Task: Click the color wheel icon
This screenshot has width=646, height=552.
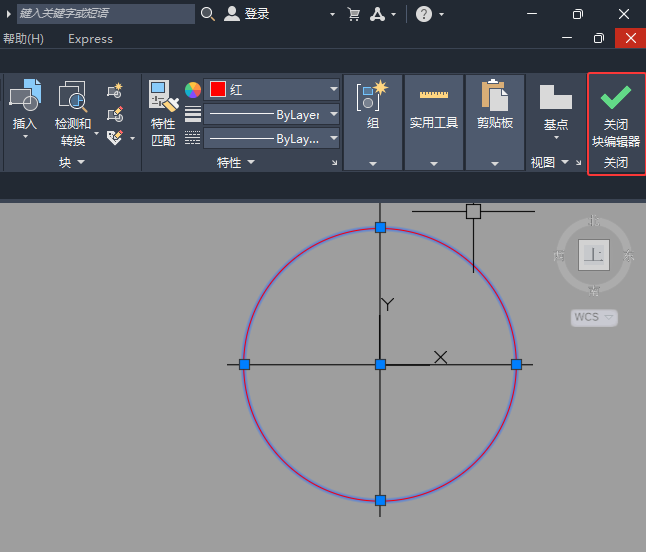Action: pos(193,90)
